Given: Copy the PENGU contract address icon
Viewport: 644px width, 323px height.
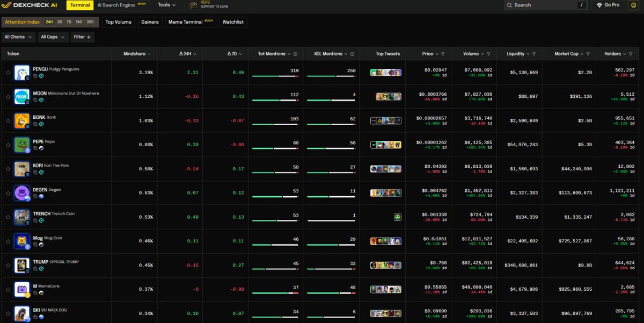Looking at the screenshot, I should 35,76.
